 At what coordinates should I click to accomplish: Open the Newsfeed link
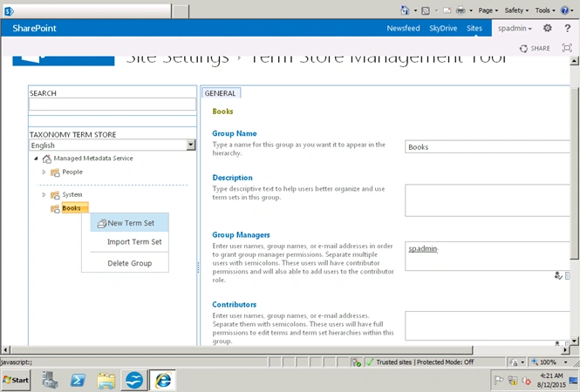(x=403, y=28)
